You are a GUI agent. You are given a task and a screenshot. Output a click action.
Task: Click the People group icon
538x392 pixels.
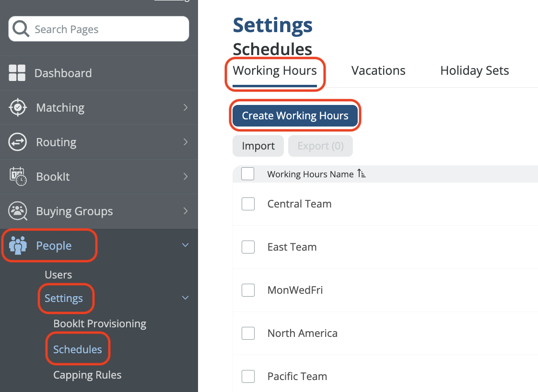(18, 246)
